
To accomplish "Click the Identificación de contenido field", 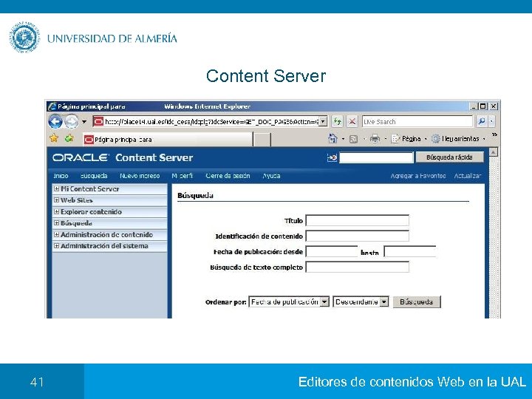I will tap(358, 236).
